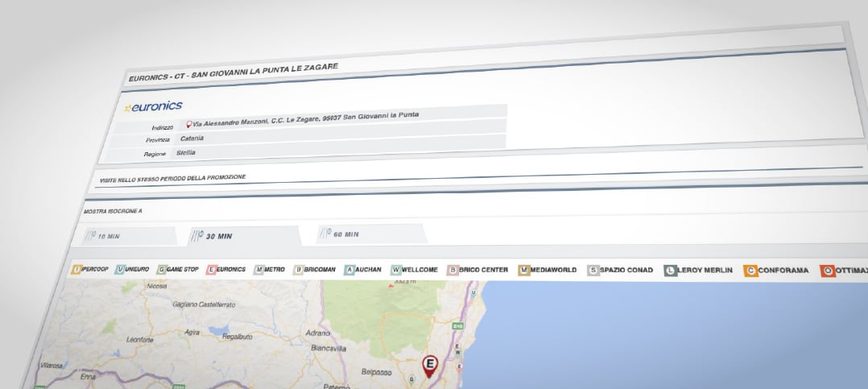Click the Mostra Isocrone A heading
This screenshot has height=389, width=868.
[x=113, y=211]
